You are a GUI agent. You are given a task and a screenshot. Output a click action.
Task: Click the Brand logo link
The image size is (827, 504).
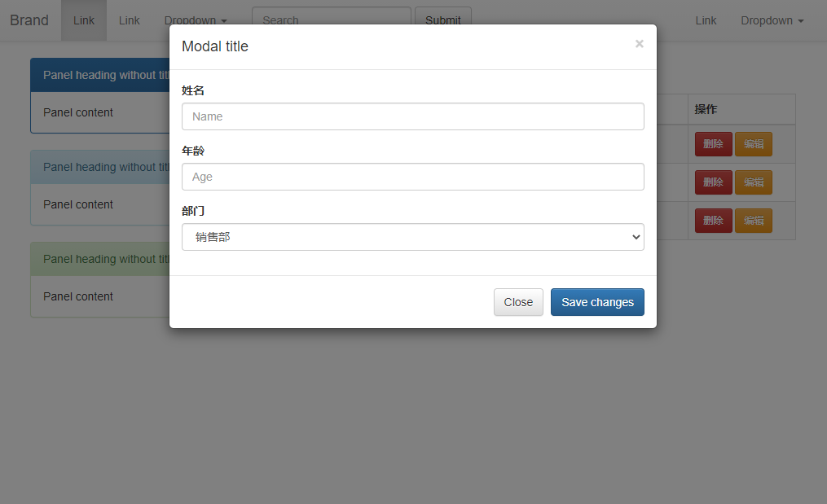tap(29, 20)
